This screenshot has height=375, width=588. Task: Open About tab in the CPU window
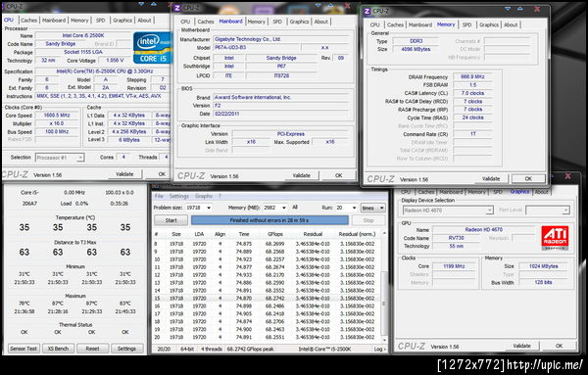(x=144, y=21)
